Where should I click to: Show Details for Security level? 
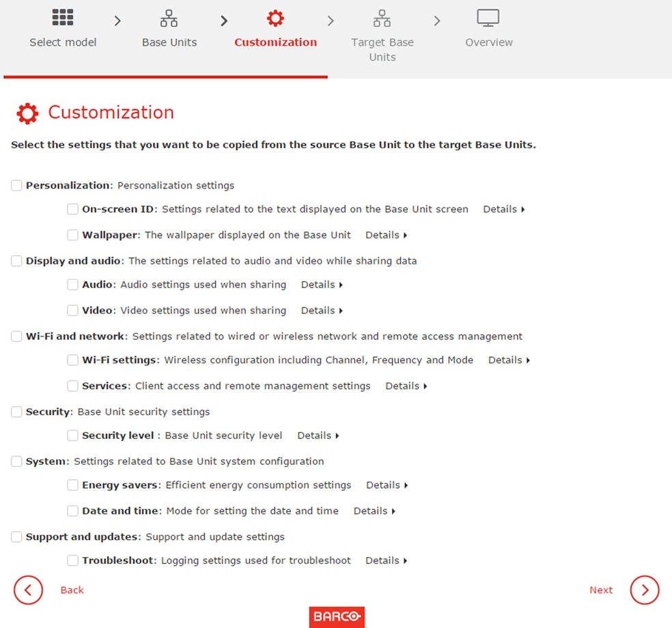(x=318, y=436)
